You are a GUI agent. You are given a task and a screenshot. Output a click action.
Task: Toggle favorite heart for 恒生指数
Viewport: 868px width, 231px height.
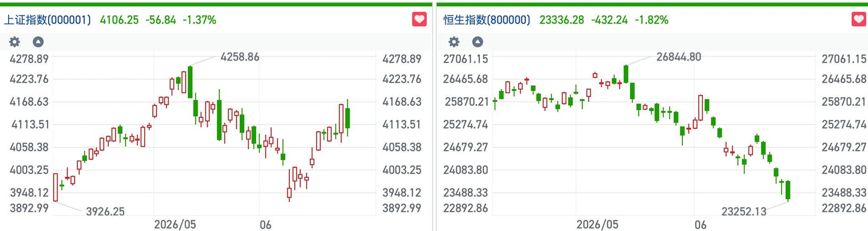[858, 20]
